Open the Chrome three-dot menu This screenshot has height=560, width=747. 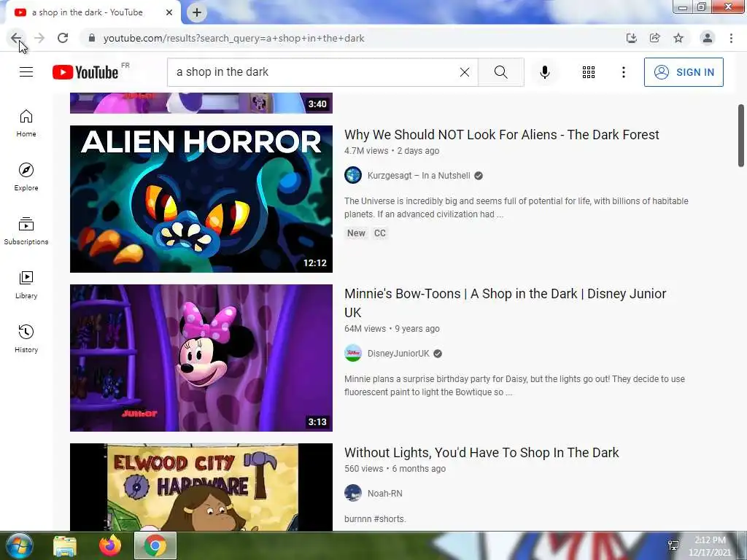coord(731,38)
